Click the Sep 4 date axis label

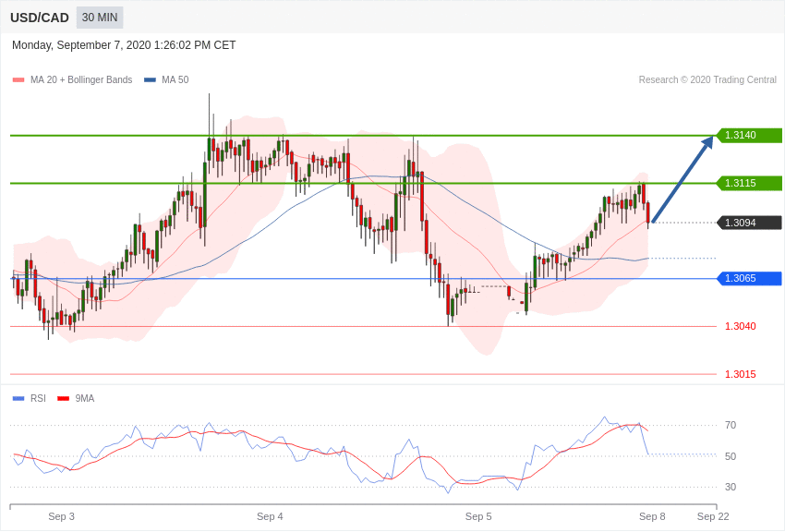[x=270, y=516]
